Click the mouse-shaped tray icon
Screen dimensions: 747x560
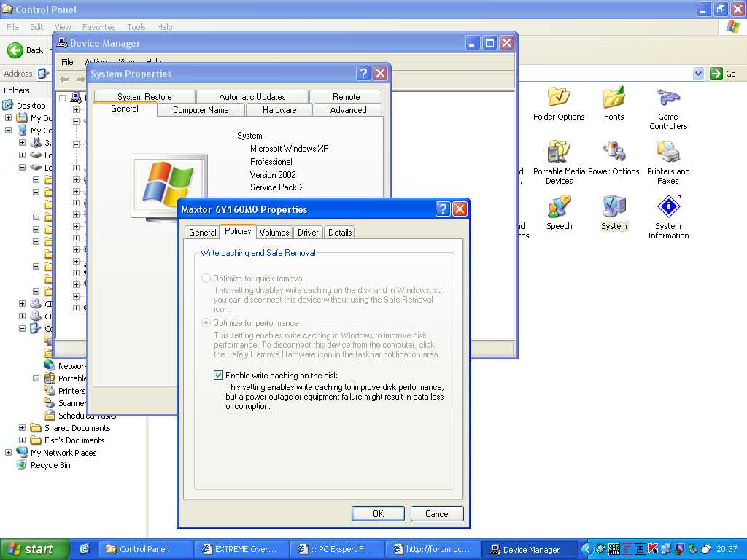(x=706, y=549)
